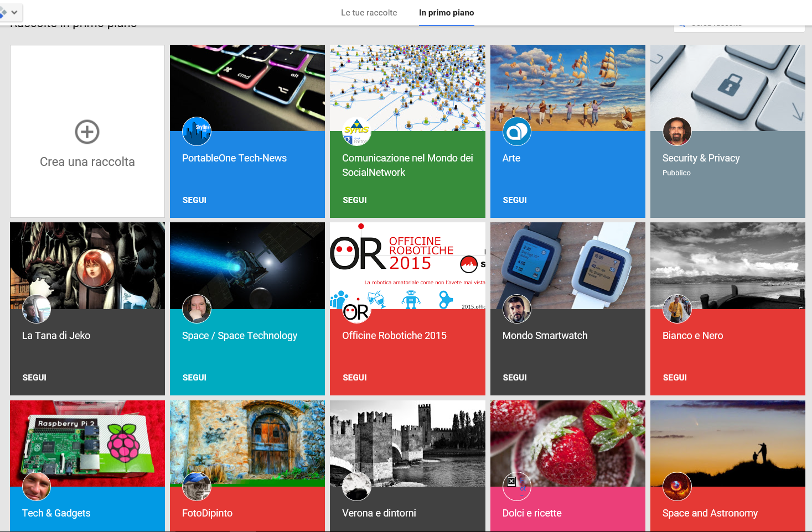Viewport: 812px width, 532px height.
Task: Click SEGUI on Officine Robotiche 2015
Action: [355, 378]
